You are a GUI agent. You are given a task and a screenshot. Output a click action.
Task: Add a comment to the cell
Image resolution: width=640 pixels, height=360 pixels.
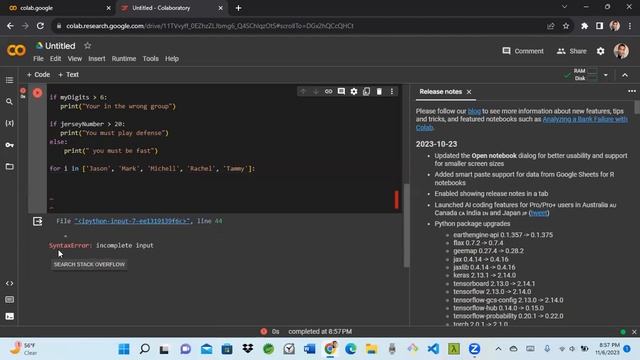point(341,91)
